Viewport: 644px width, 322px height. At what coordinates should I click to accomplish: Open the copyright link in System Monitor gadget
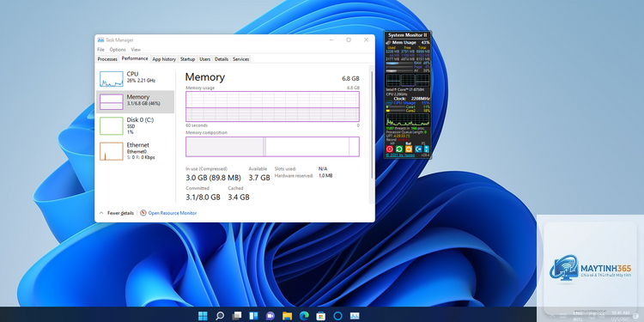(400, 155)
